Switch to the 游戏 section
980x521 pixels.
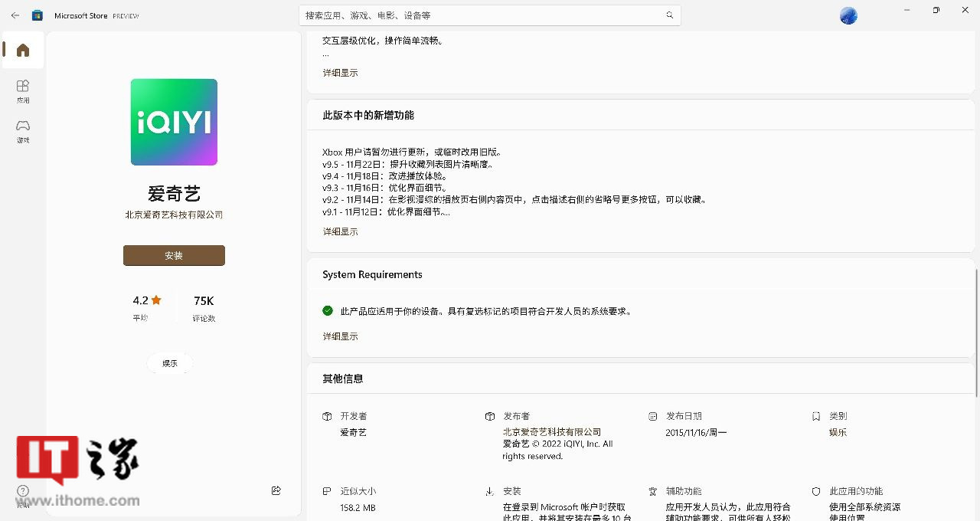23,132
